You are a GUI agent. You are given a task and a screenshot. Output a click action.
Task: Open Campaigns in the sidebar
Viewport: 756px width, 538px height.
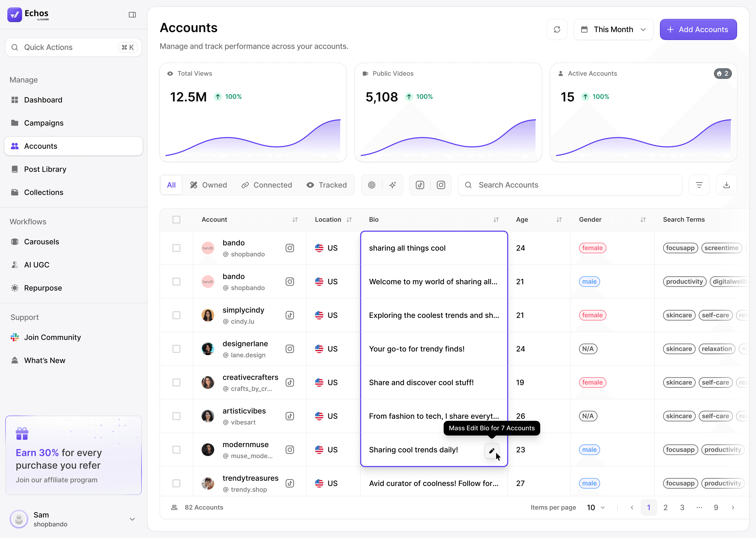73,123
